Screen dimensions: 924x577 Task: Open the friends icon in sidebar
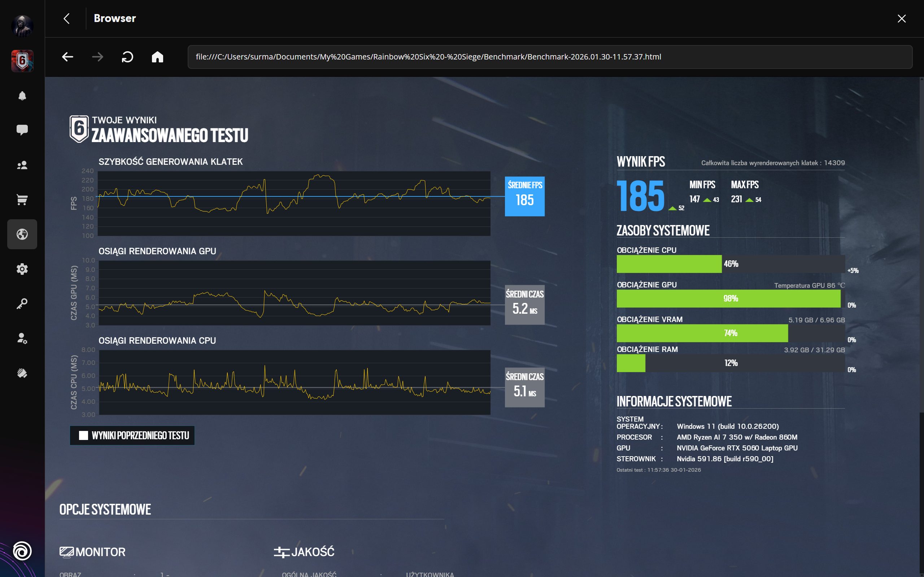[22, 165]
